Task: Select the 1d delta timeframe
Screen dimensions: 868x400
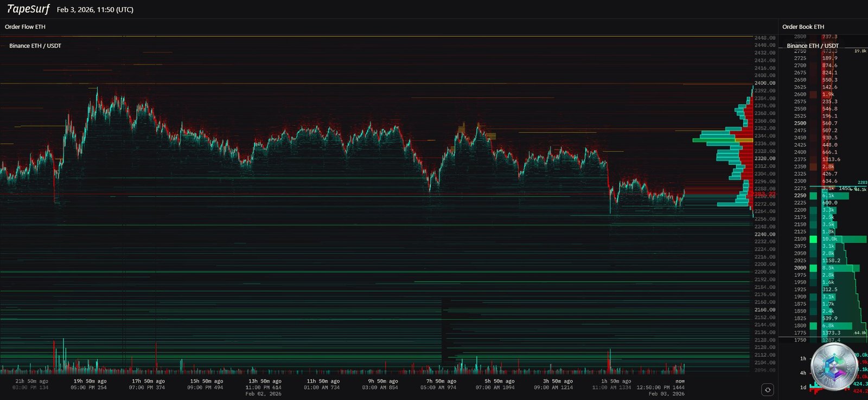Action: tap(803, 387)
